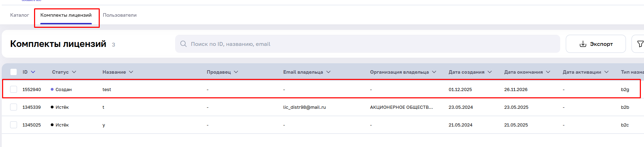The image size is (644, 147).
Task: Expand Организация владельца column dropdown
Action: [434, 72]
